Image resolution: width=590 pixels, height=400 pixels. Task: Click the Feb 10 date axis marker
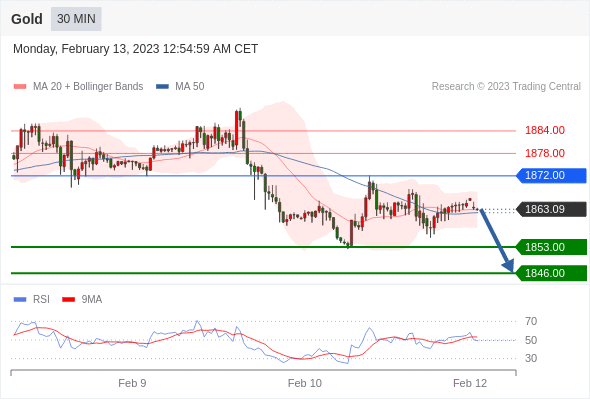coord(305,383)
